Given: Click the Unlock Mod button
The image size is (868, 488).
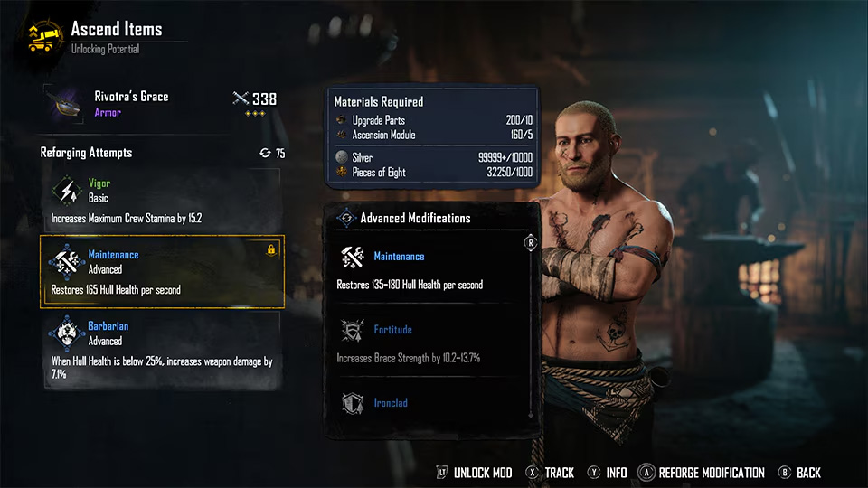Looking at the screenshot, I should pyautogui.click(x=475, y=473).
